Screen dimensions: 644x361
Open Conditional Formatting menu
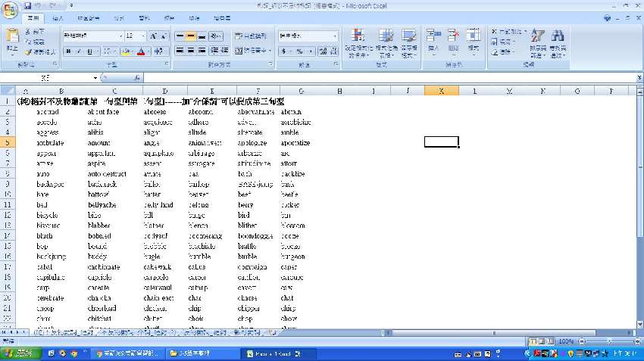pyautogui.click(x=358, y=43)
